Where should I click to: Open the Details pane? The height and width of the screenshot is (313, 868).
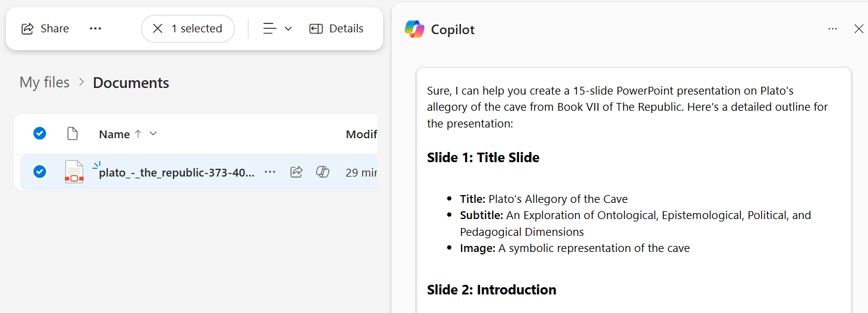(x=336, y=29)
